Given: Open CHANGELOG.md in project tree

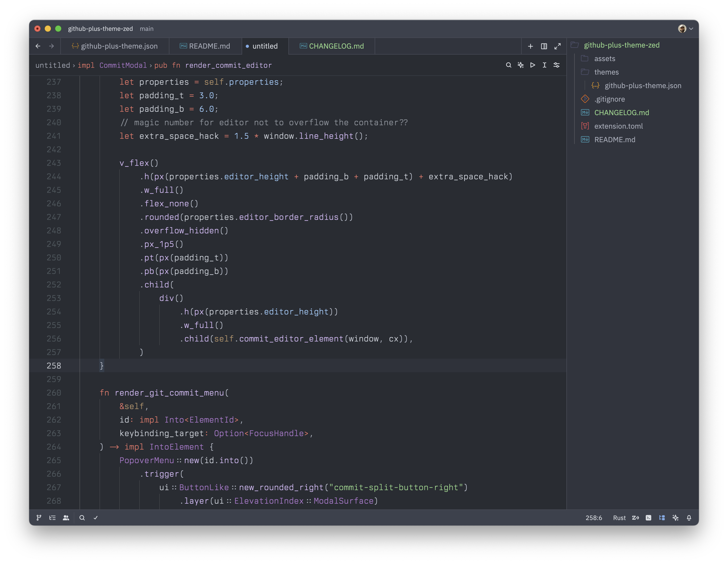Looking at the screenshot, I should point(621,113).
